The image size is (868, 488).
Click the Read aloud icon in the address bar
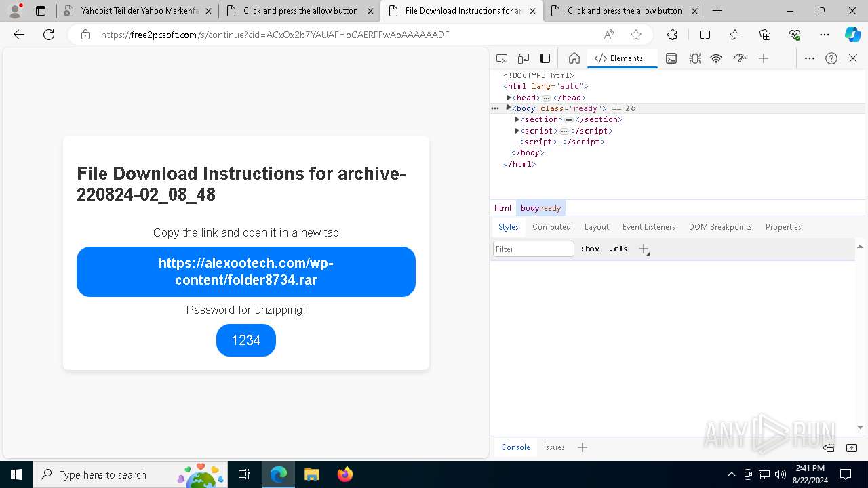click(x=609, y=35)
